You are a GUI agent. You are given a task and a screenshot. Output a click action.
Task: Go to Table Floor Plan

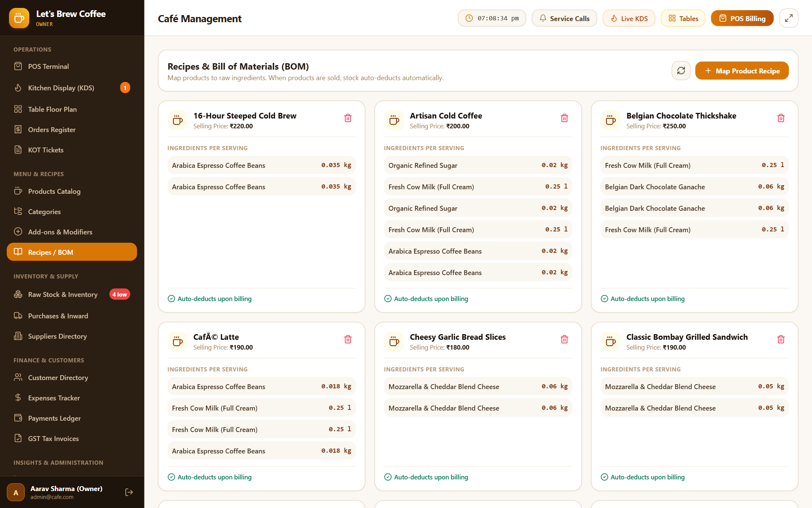[72, 109]
